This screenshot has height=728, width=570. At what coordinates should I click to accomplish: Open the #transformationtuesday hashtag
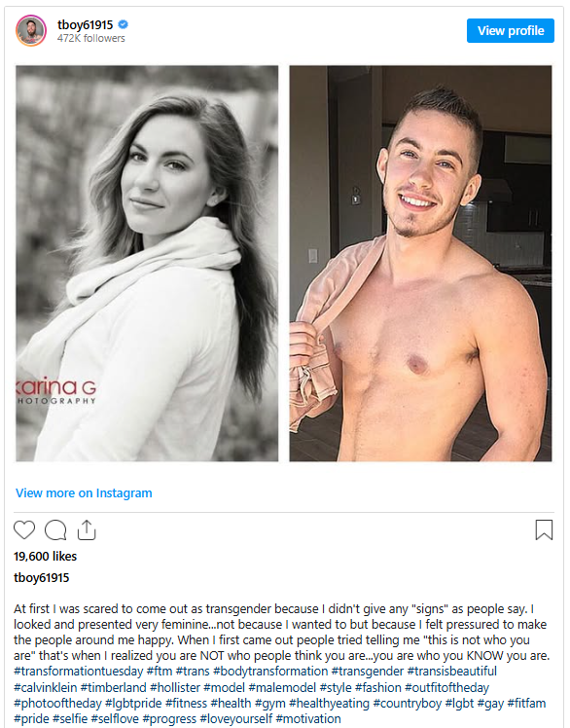[x=79, y=672]
